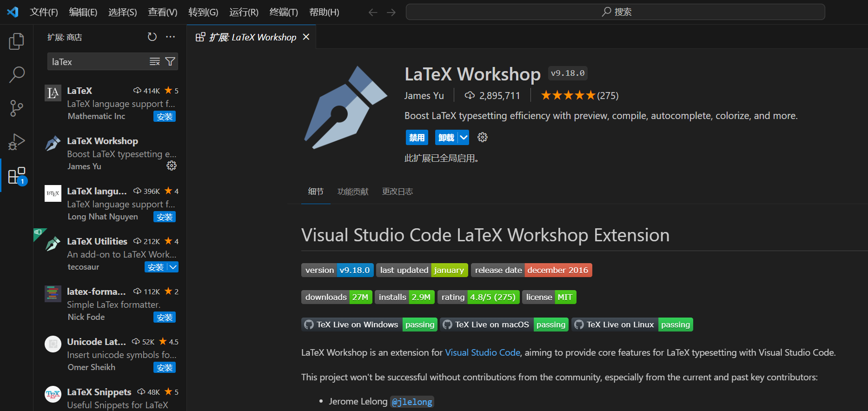Open the 查看(V) menu
The width and height of the screenshot is (868, 411).
pos(163,12)
